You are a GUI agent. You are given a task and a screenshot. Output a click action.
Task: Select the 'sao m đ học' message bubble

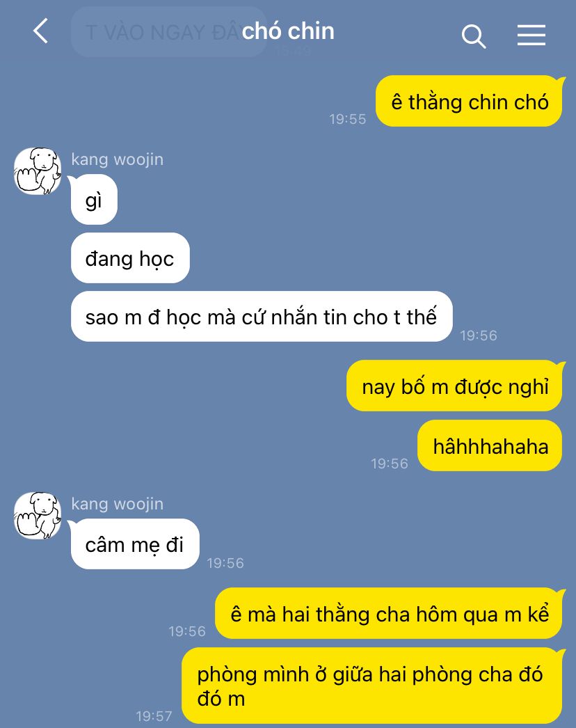coord(262,317)
